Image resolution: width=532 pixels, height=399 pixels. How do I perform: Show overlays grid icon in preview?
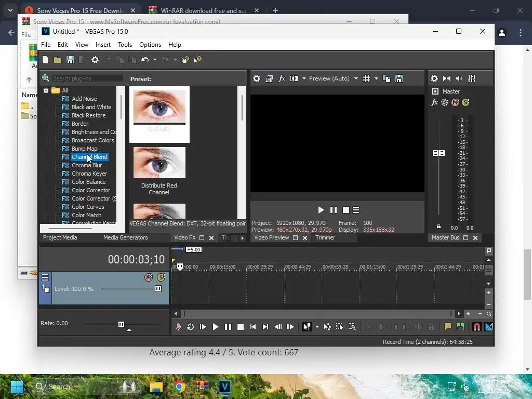pyautogui.click(x=366, y=79)
